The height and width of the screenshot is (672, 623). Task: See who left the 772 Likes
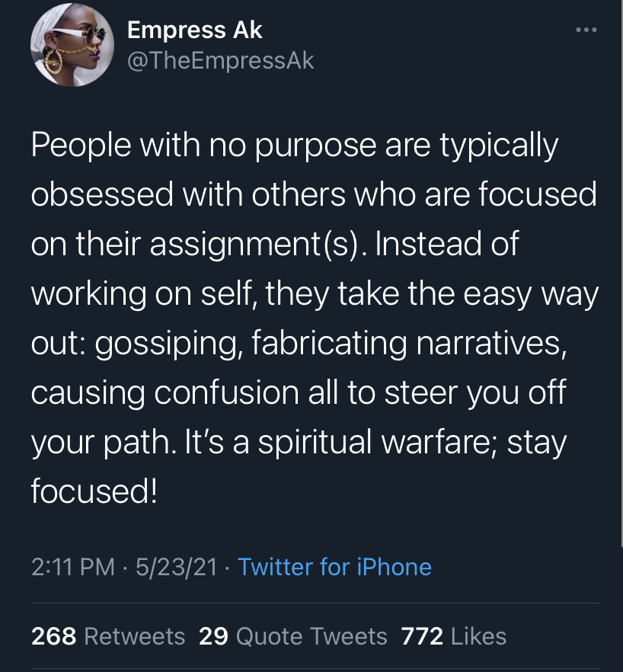pyautogui.click(x=455, y=635)
